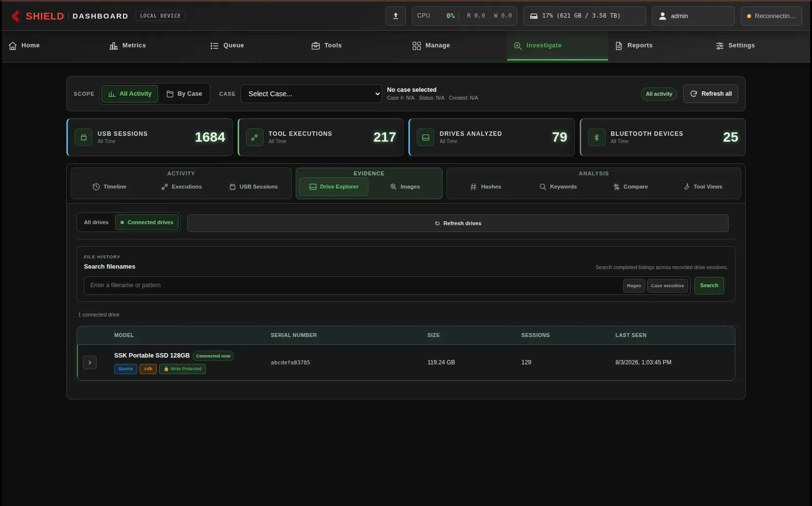Open the Keywords analysis tab
This screenshot has height=506, width=812.
(558, 187)
